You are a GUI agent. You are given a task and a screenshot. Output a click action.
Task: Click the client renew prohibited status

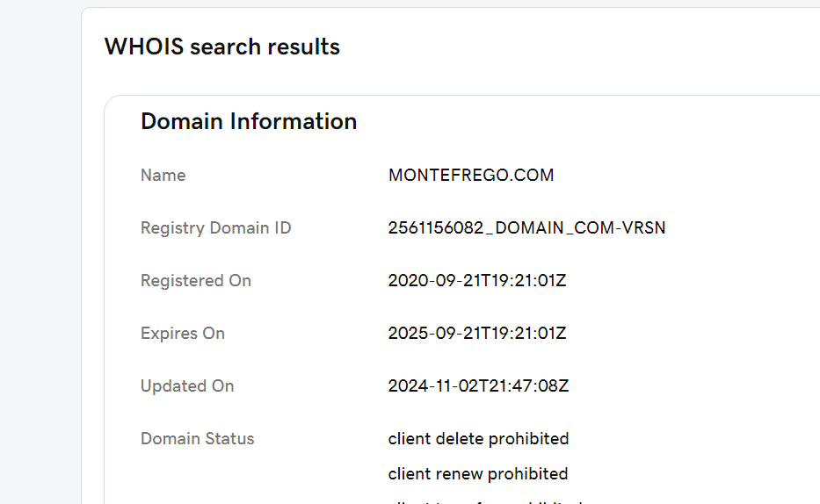[x=478, y=474]
